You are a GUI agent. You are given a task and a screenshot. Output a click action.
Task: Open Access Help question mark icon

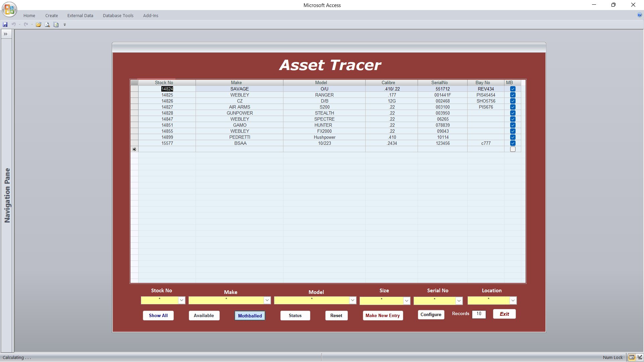tap(639, 15)
